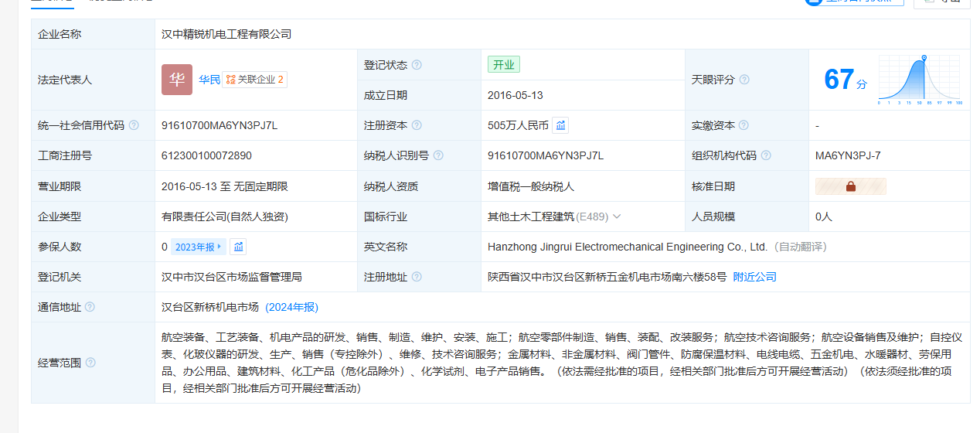Click help icon next to 经营范围
980x433 pixels.
click(x=90, y=363)
